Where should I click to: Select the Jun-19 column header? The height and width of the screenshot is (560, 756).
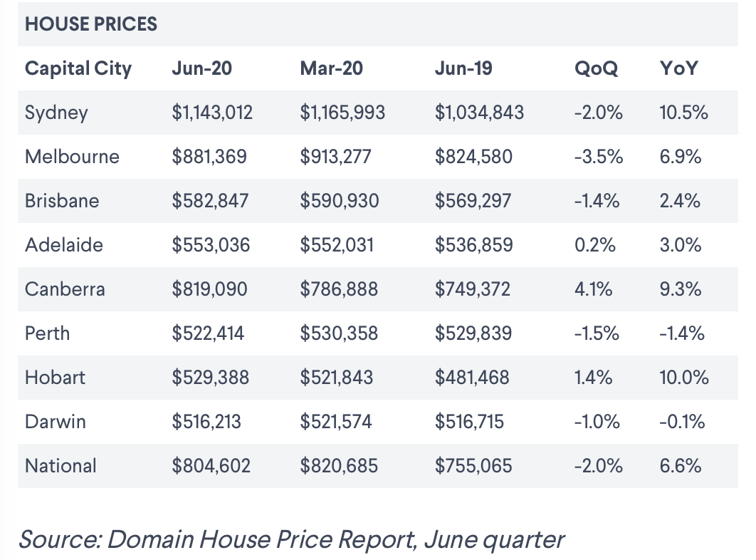tap(463, 68)
